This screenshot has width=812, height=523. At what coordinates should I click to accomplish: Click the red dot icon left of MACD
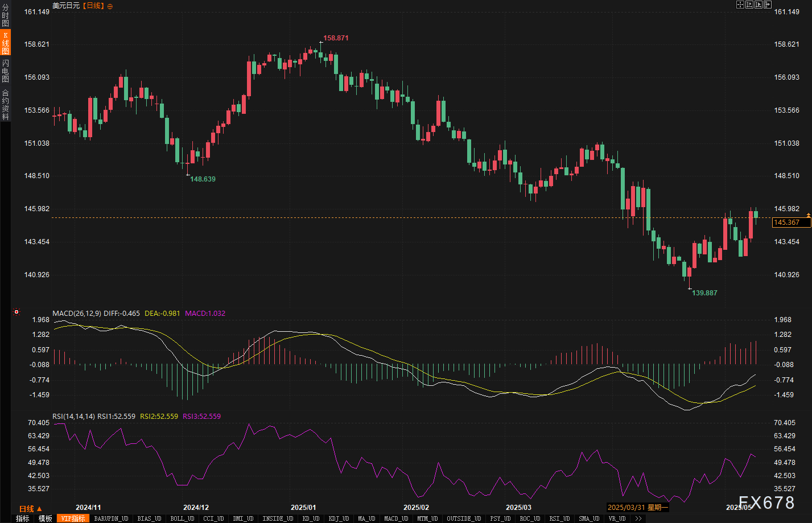coord(17,312)
